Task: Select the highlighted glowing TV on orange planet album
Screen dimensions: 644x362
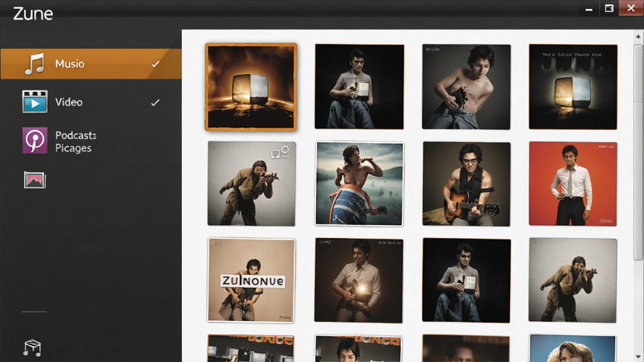Action: tap(251, 87)
